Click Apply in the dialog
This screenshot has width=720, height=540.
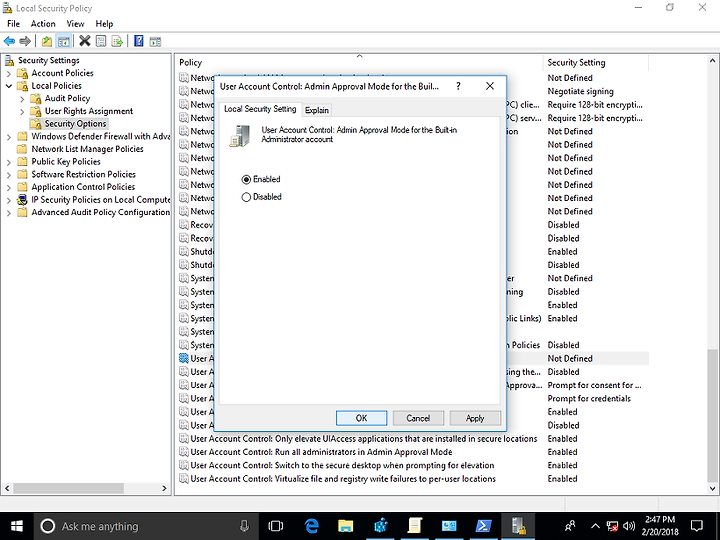475,418
